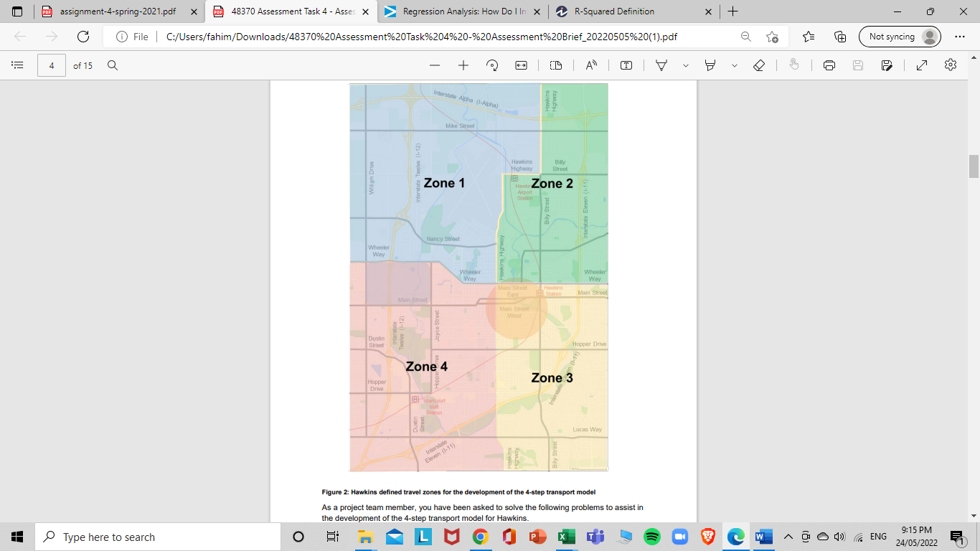Open PowerPoint from taskbar
The height and width of the screenshot is (551, 980).
coord(537,537)
